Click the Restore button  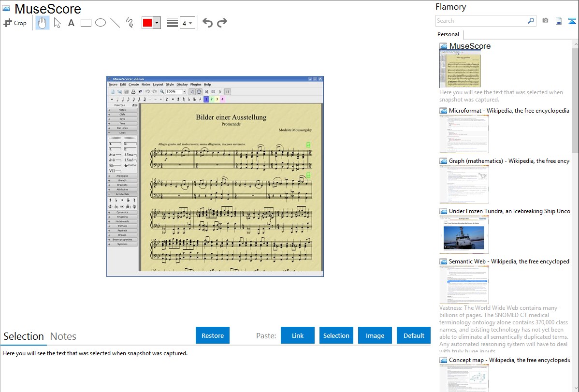pos(213,335)
